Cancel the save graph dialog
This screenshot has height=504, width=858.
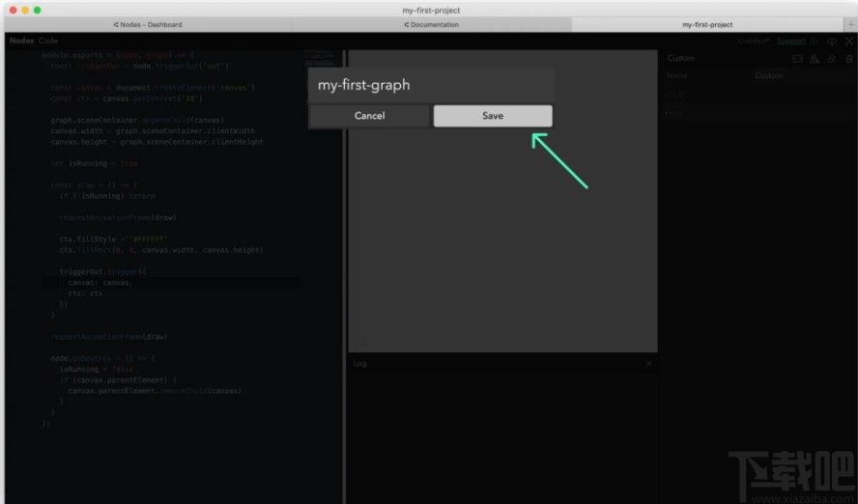point(369,116)
